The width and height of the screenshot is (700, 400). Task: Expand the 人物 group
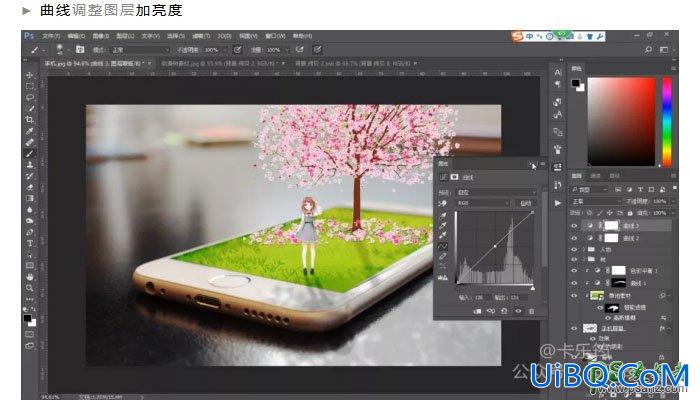coord(583,250)
